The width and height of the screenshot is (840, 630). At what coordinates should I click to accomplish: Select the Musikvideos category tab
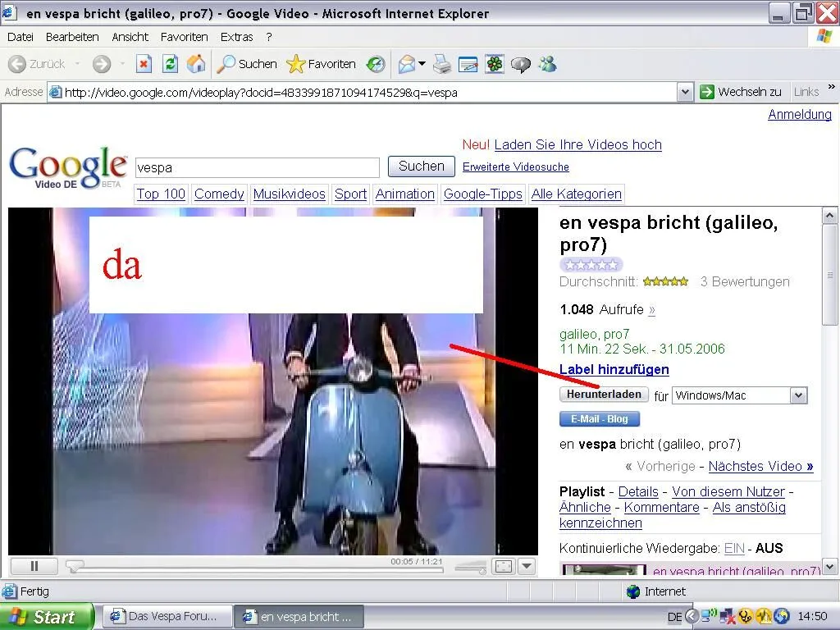(290, 194)
